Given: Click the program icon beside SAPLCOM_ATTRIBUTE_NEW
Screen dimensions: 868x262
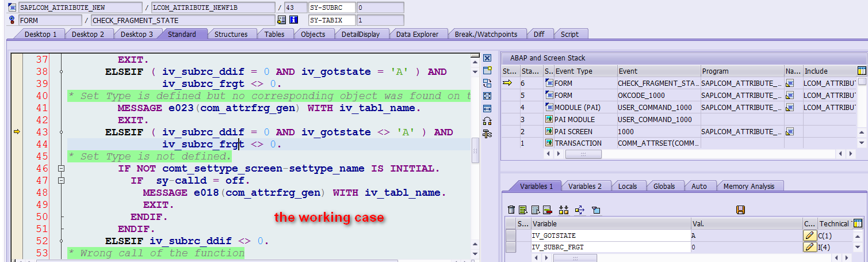Looking at the screenshot, I should pos(13,7).
